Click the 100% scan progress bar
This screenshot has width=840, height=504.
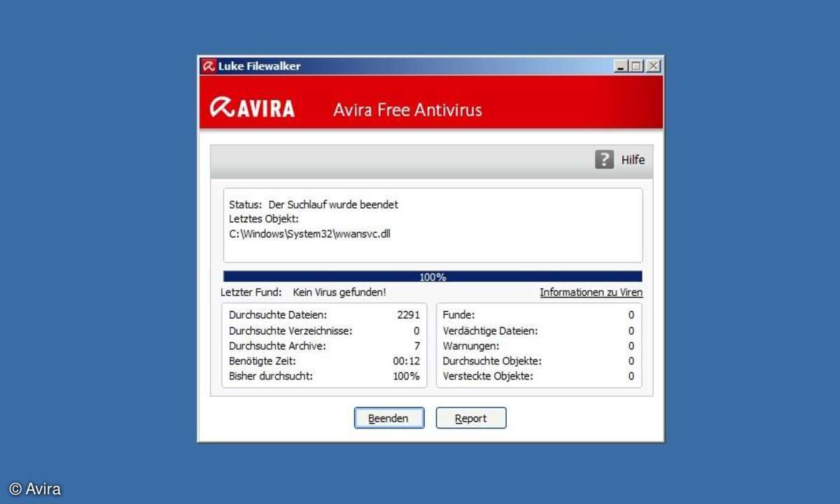(433, 276)
